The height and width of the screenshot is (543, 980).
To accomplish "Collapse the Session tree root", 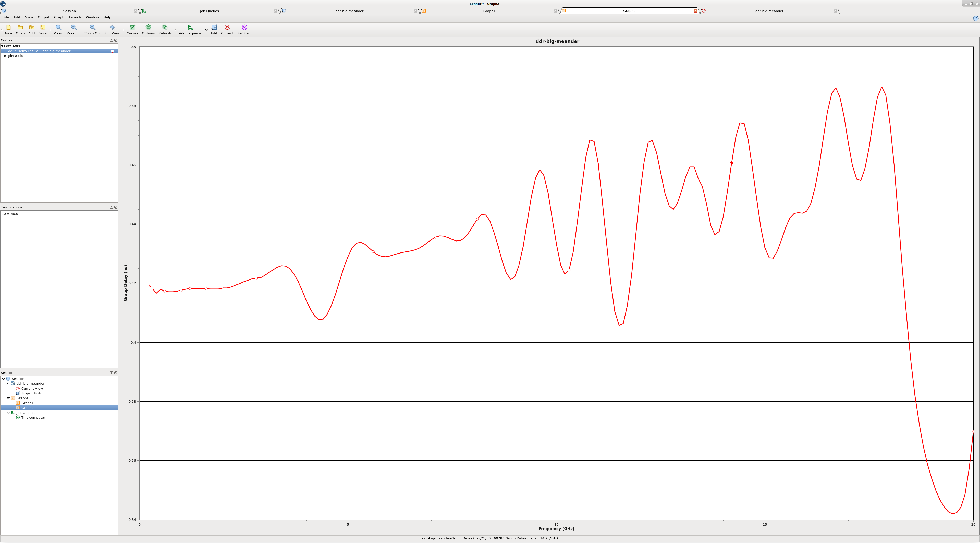I will pos(3,379).
